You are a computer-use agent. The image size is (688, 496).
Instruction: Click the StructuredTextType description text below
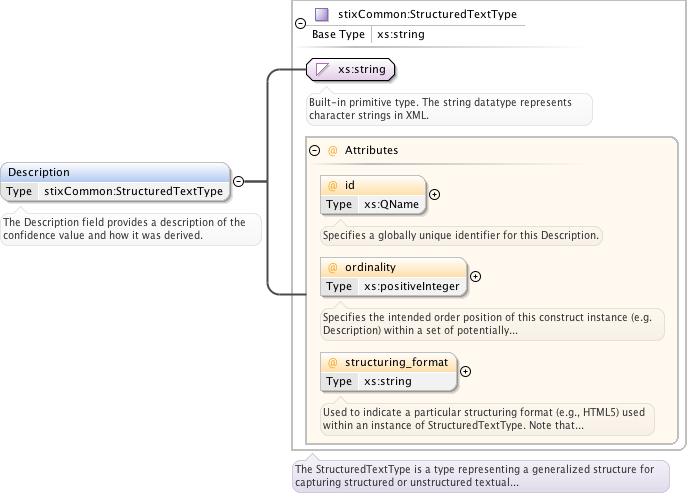(x=475, y=475)
